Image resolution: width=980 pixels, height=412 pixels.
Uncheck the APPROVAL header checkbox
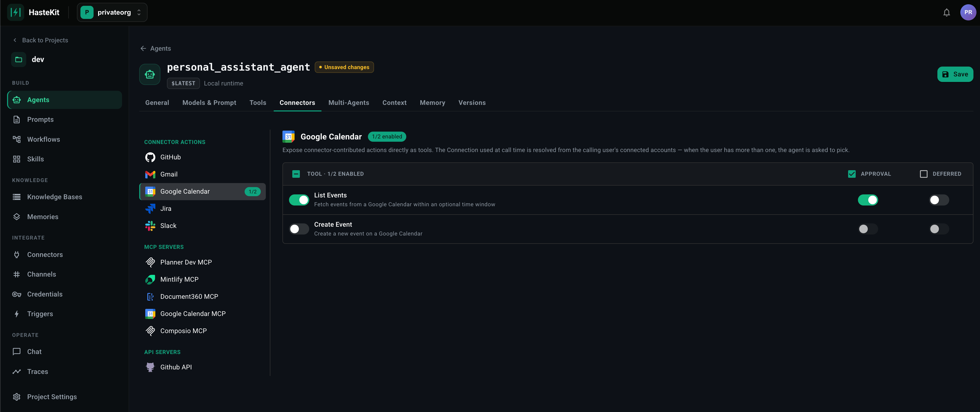[851, 174]
